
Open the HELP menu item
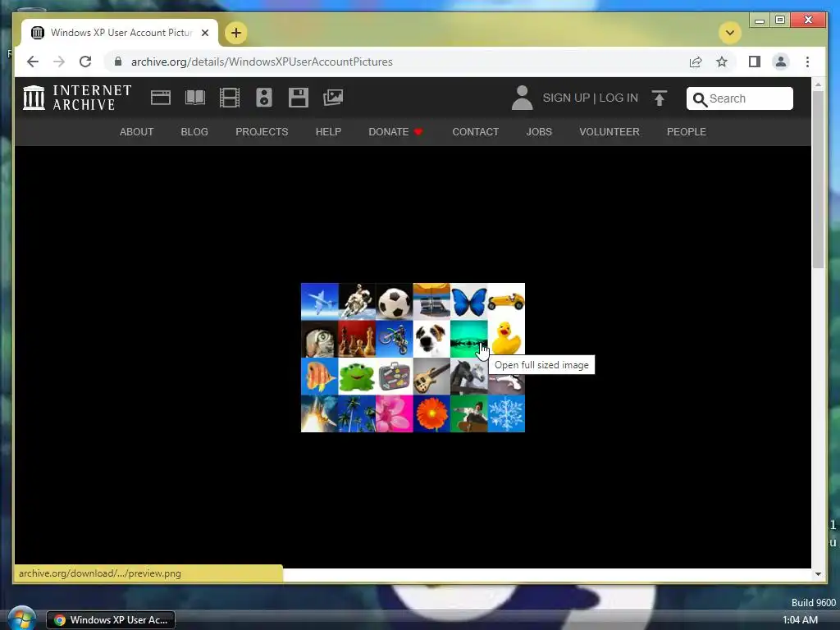coord(328,132)
